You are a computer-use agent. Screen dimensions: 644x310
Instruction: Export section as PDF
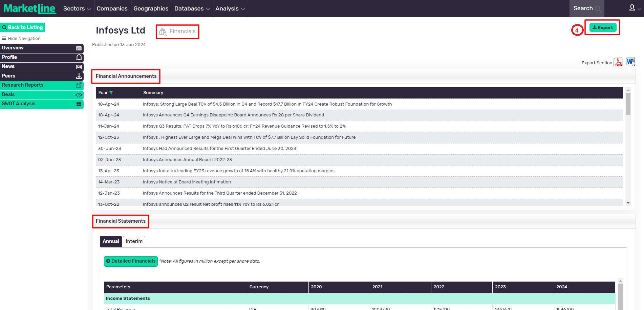pyautogui.click(x=618, y=62)
